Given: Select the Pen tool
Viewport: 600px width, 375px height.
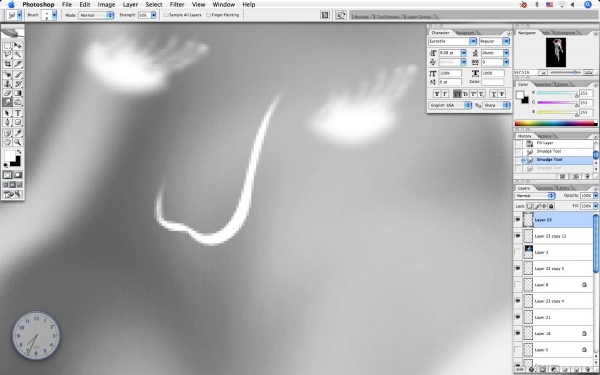Looking at the screenshot, I should pos(7,122).
